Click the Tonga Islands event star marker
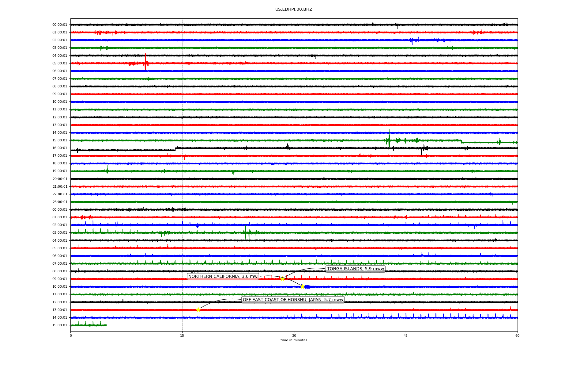588x368 pixels. click(282, 279)
